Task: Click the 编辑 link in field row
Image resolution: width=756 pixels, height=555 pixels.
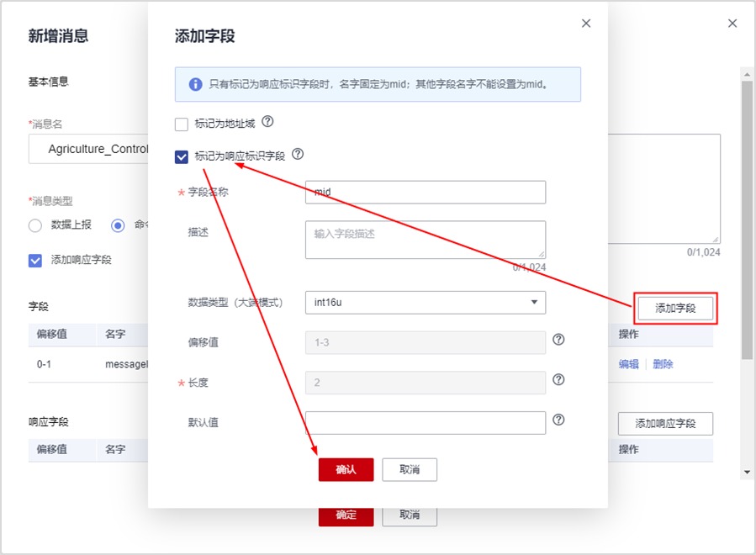Action: (x=628, y=364)
